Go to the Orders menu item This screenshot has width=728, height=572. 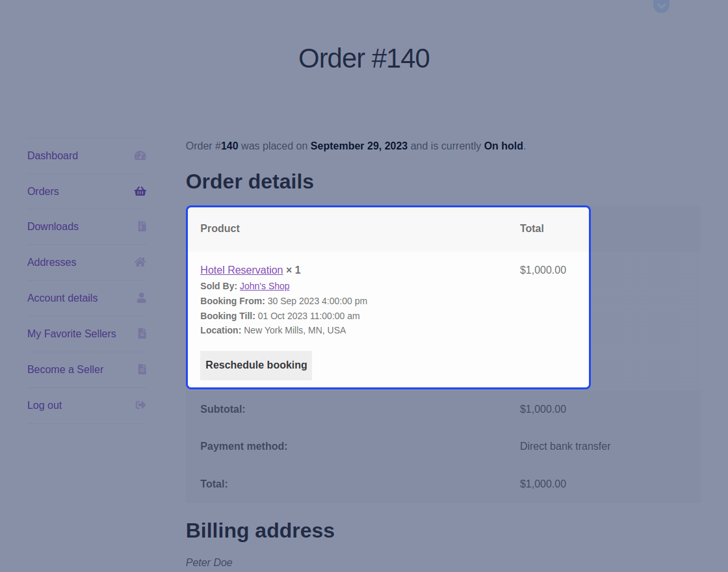coord(43,191)
